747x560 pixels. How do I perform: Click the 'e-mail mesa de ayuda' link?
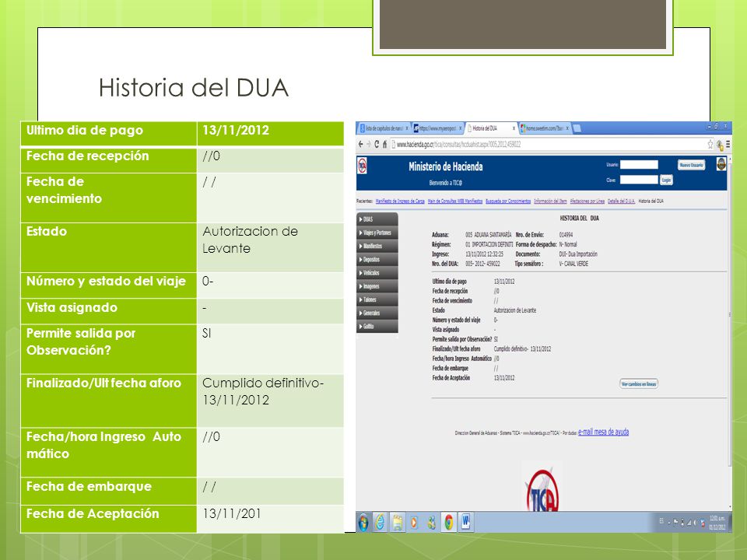[x=603, y=432]
